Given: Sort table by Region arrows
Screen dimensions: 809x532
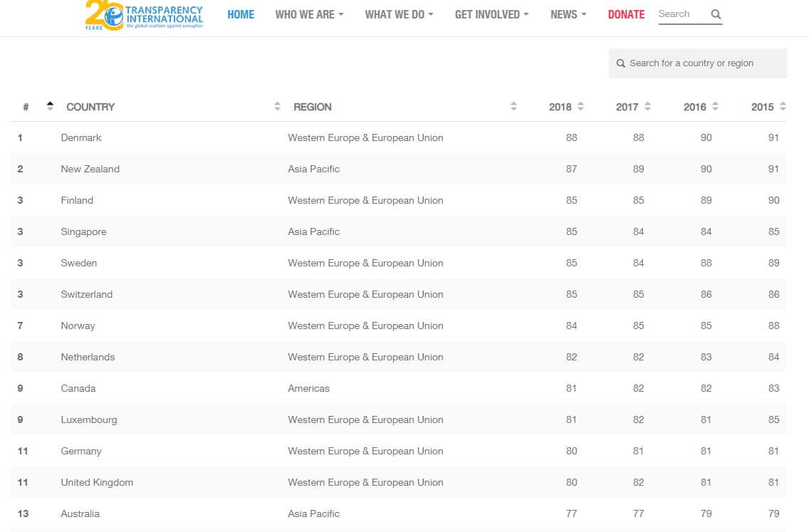Looking at the screenshot, I should [513, 106].
